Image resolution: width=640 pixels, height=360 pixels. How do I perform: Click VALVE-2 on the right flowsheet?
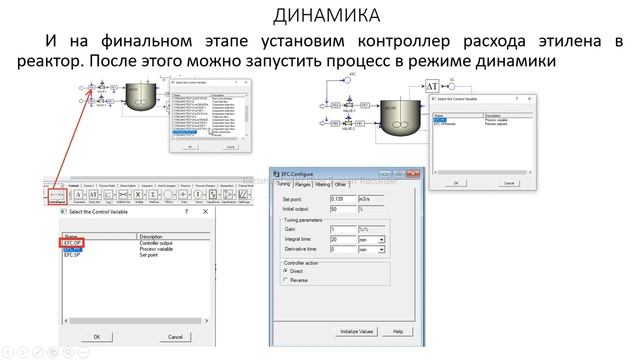tap(348, 122)
